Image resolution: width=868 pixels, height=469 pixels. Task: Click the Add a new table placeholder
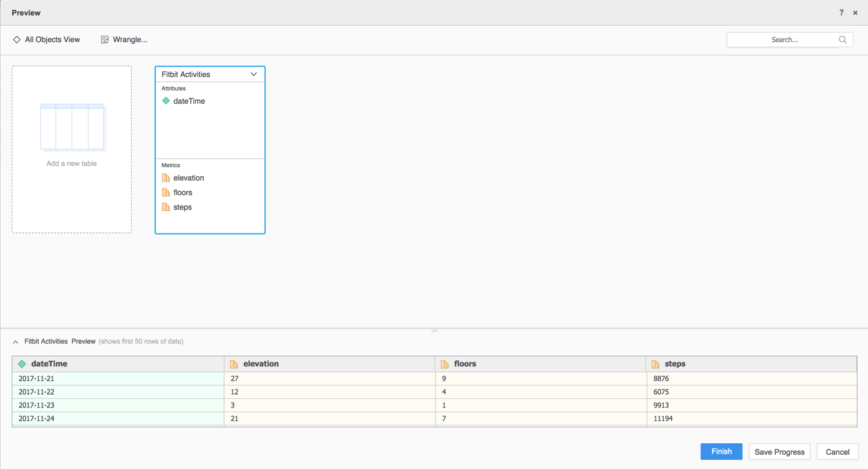(71, 149)
